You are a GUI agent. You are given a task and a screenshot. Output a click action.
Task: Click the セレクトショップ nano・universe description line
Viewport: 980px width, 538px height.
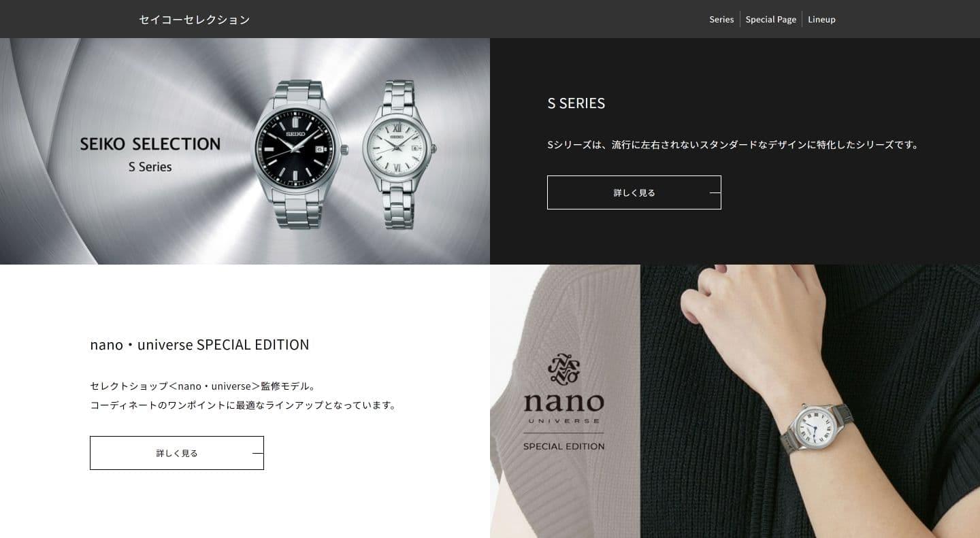203,386
